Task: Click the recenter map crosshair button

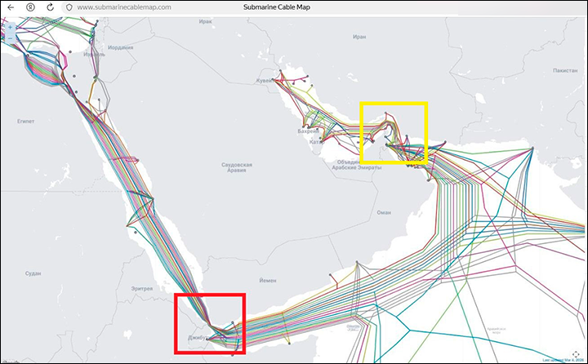Action: tap(575, 353)
